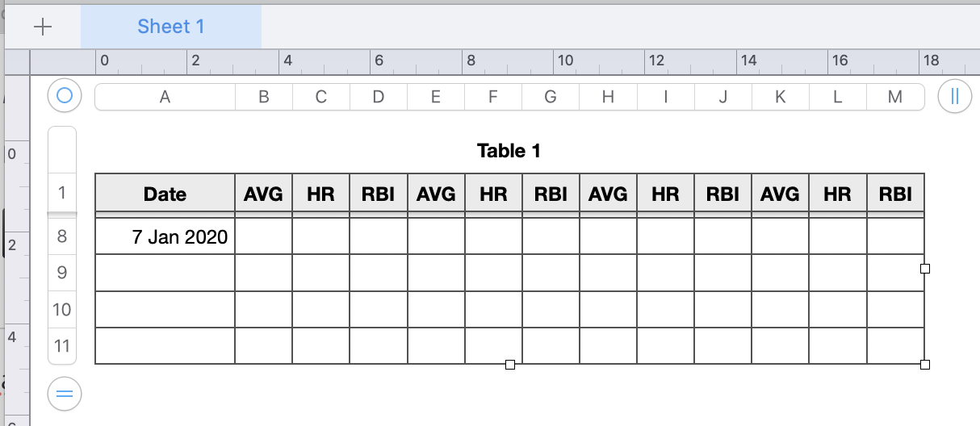Select column A header
Viewport: 980px width, 426px height.
(x=165, y=97)
